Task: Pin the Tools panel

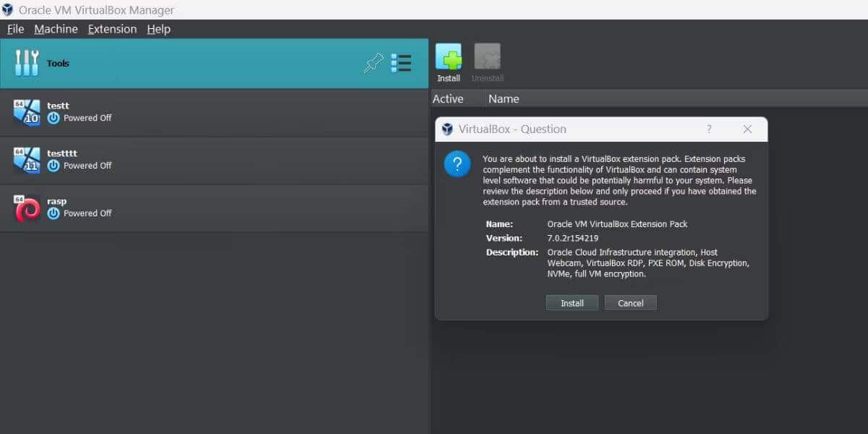Action: point(373,64)
